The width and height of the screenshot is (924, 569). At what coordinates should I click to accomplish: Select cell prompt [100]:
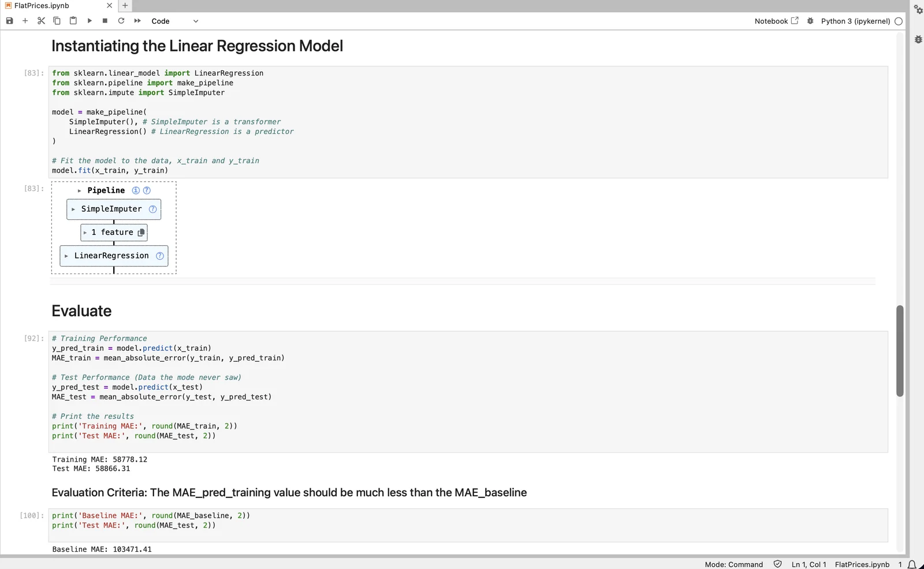click(32, 516)
